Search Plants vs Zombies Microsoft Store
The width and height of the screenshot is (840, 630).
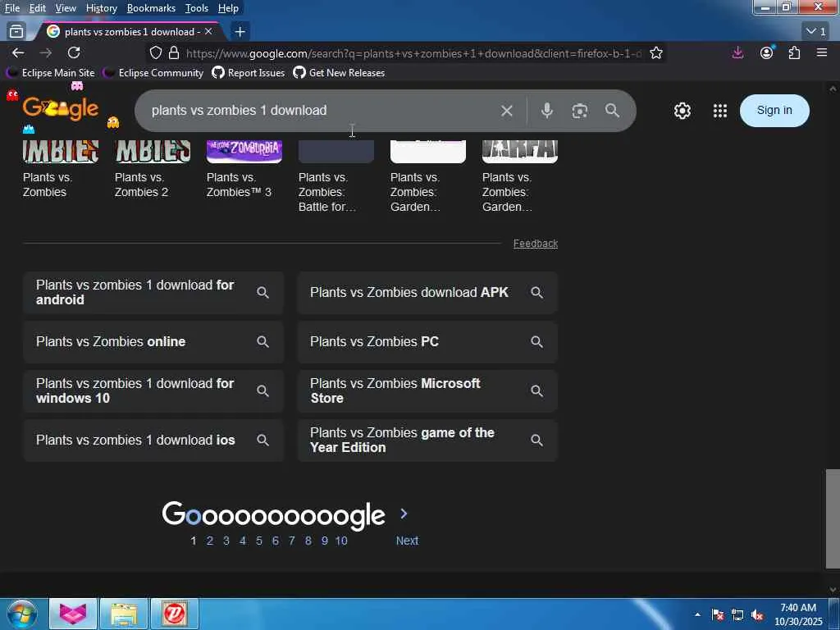click(x=427, y=391)
